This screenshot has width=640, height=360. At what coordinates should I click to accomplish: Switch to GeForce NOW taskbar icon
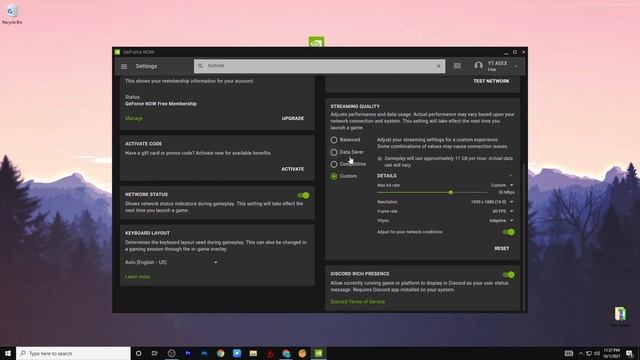(319, 353)
